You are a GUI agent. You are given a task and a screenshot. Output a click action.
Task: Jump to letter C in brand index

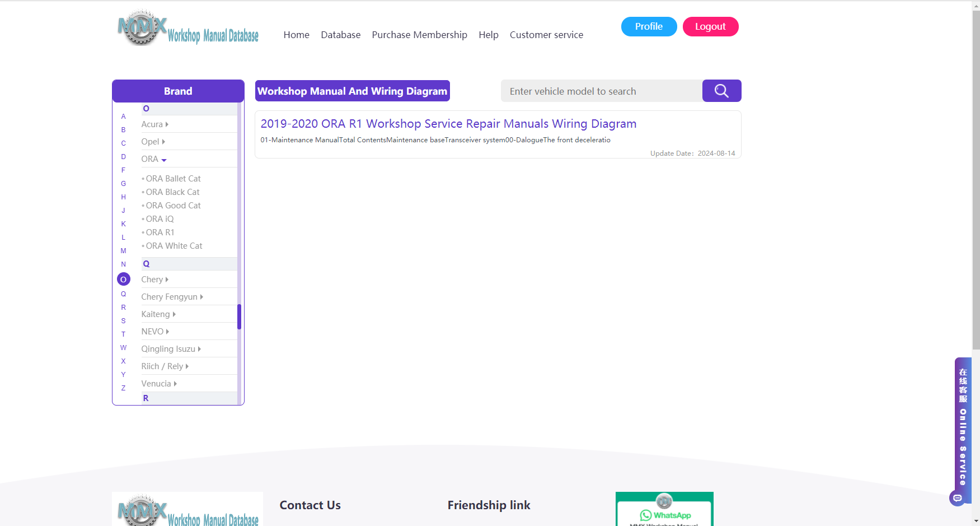pos(124,143)
